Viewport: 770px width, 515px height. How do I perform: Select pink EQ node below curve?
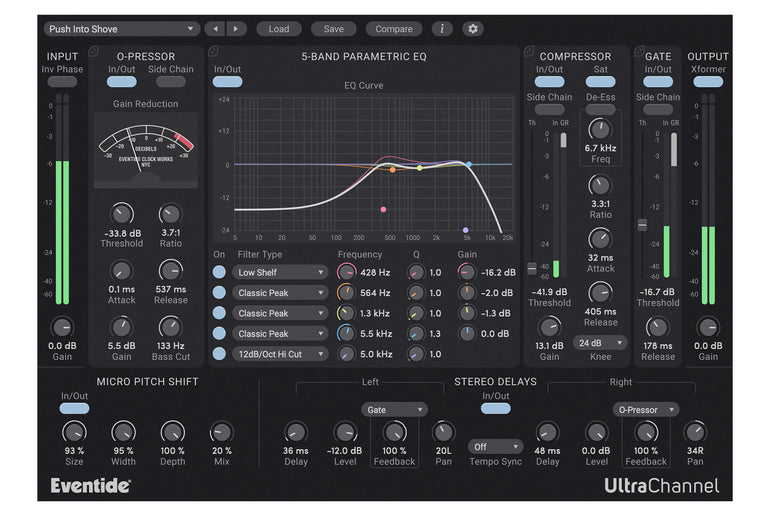(384, 210)
